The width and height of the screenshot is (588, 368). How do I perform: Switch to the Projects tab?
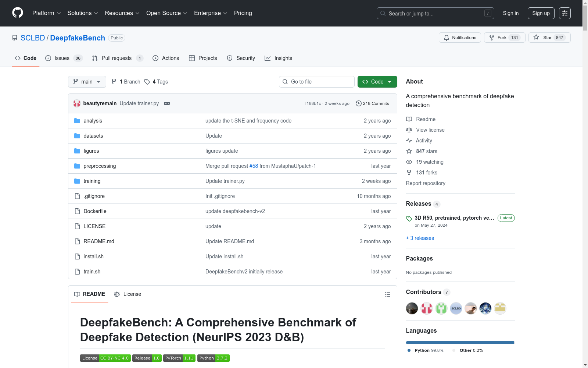(203, 58)
